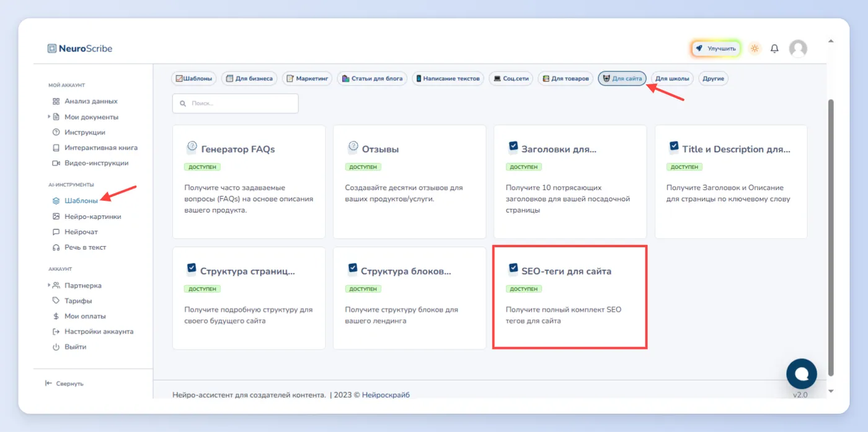Focus the Поиск search field
This screenshot has height=432, width=868.
pos(236,104)
